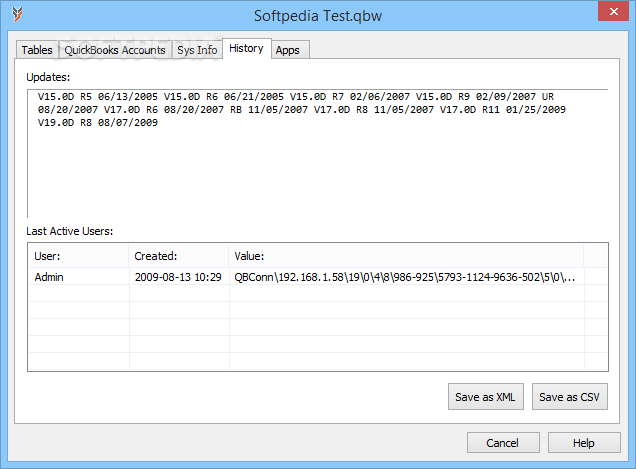Viewport: 636px width, 469px height.
Task: Select the 2009-08-13 10:29 created cell
Action: point(179,277)
